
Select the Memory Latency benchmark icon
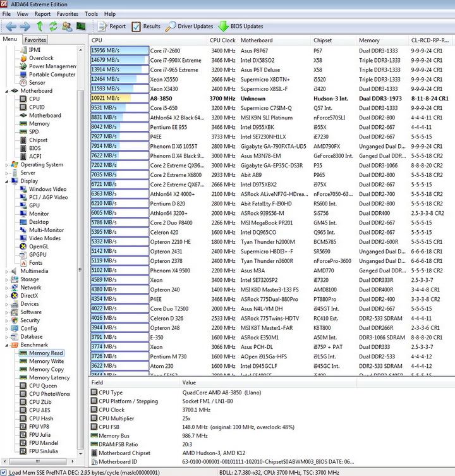coord(23,377)
